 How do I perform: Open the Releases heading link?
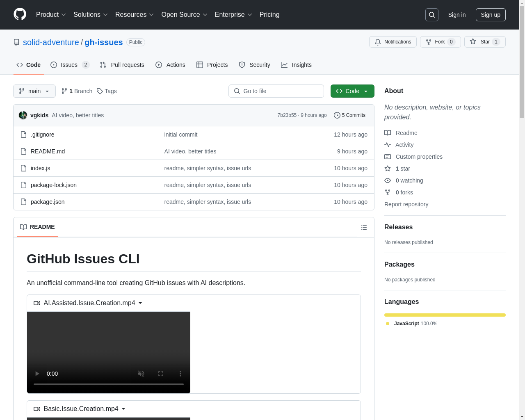pos(398,227)
